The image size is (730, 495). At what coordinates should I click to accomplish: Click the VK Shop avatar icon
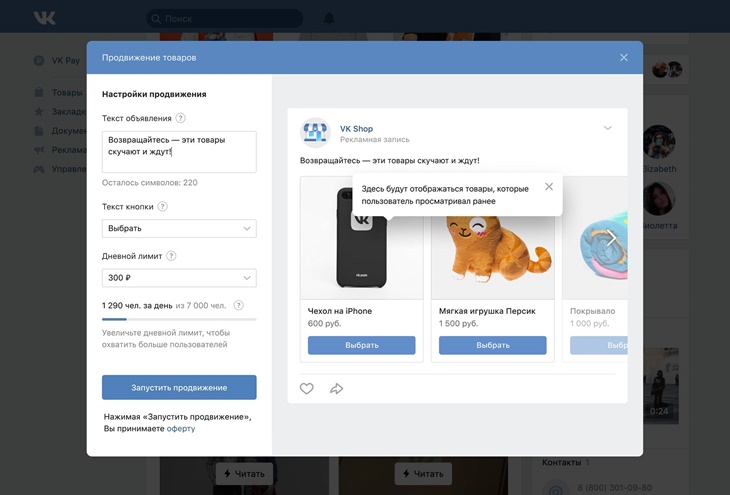click(315, 133)
